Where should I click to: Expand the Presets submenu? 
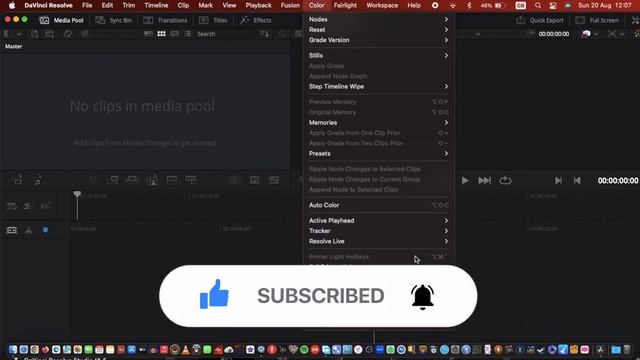coord(378,153)
